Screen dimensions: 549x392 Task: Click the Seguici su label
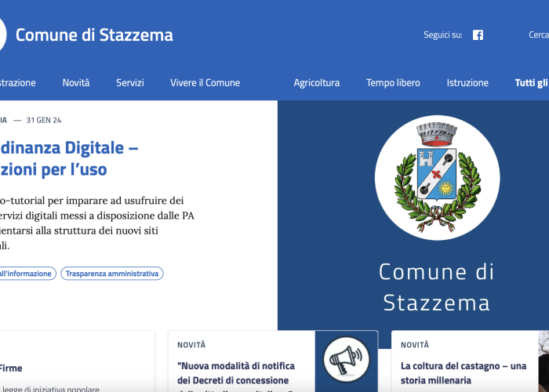[443, 35]
